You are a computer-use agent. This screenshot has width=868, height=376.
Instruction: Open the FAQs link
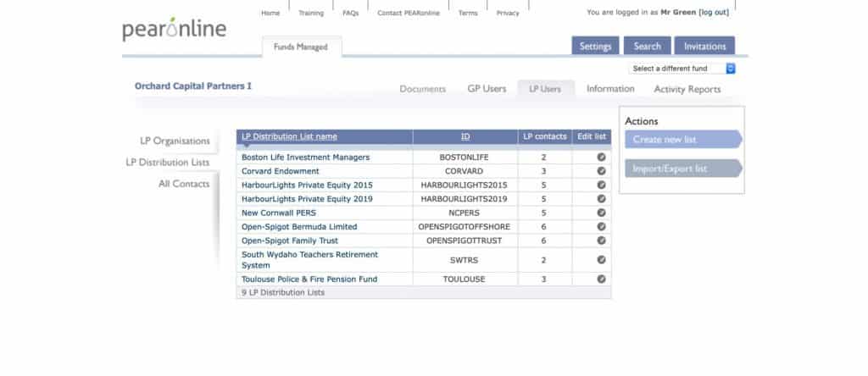[350, 14]
